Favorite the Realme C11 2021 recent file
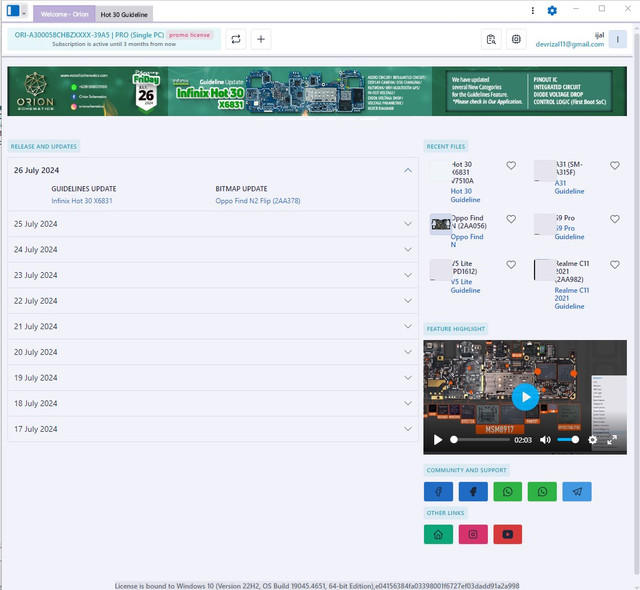This screenshot has width=640, height=590. [x=615, y=265]
